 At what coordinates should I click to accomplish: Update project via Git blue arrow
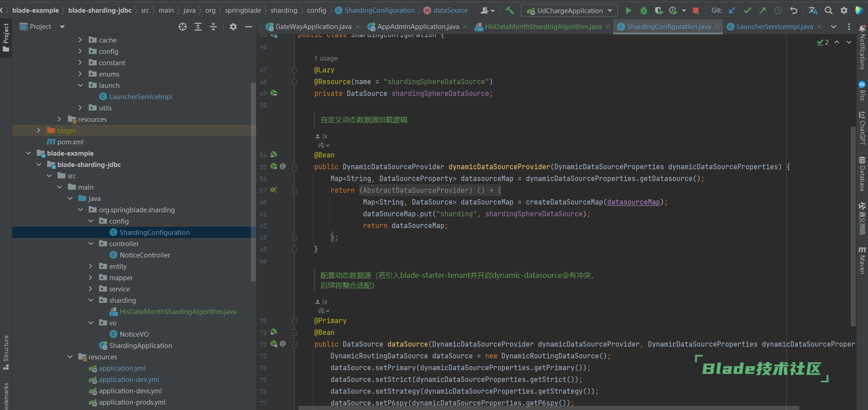pyautogui.click(x=732, y=10)
